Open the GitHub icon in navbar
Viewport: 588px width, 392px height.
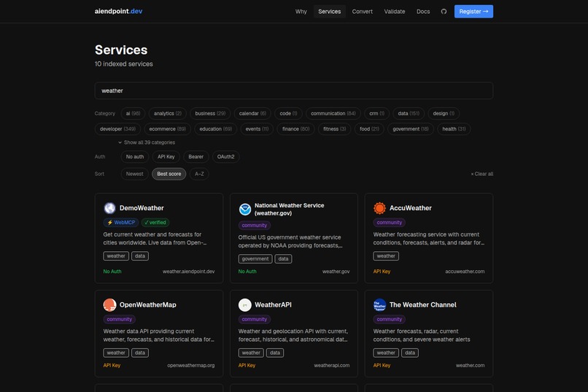pyautogui.click(x=444, y=12)
